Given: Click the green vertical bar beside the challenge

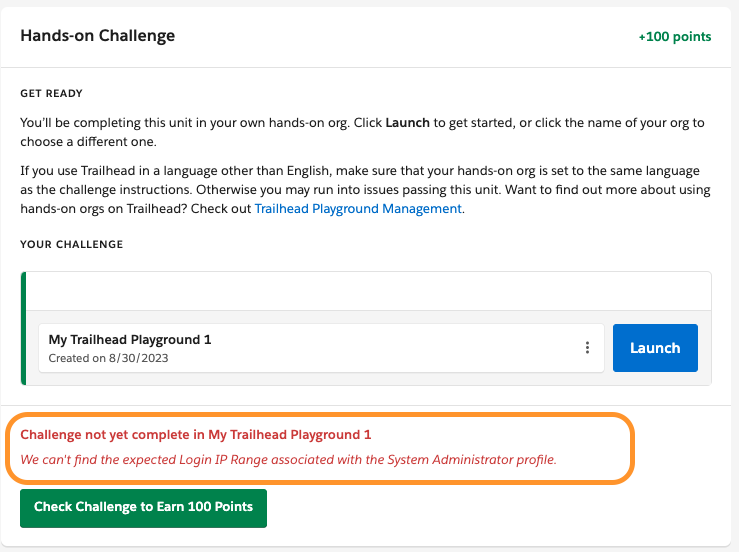Looking at the screenshot, I should click(x=24, y=328).
